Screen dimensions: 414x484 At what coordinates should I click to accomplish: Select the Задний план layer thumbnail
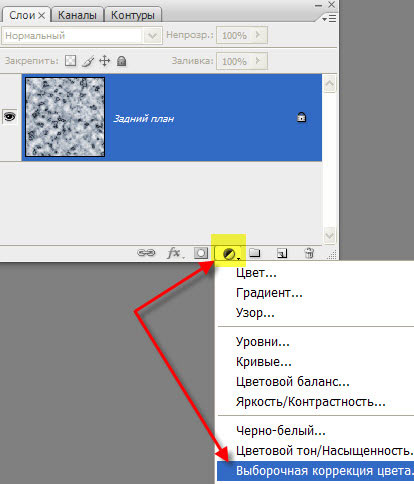(65, 117)
